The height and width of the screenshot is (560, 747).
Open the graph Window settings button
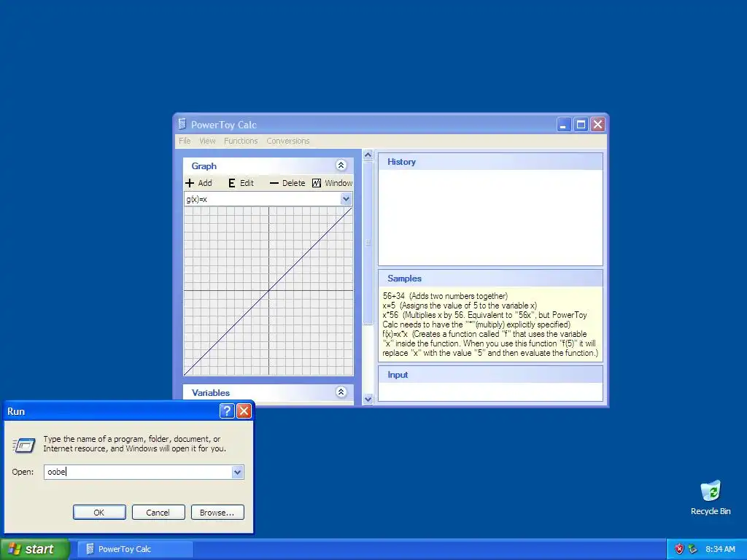pyautogui.click(x=332, y=183)
